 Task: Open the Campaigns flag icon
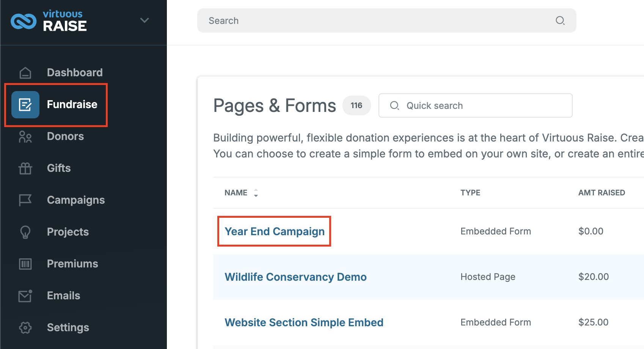(25, 200)
